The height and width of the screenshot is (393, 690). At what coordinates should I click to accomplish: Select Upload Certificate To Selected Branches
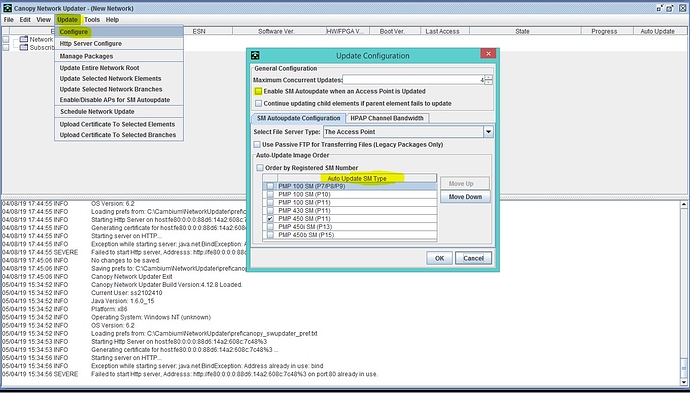[119, 135]
